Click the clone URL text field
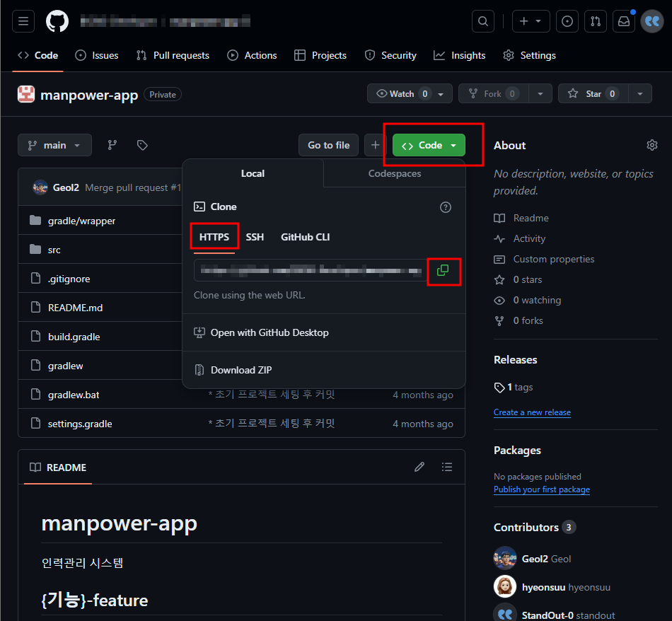Viewport: 672px width, 621px height. coord(311,270)
